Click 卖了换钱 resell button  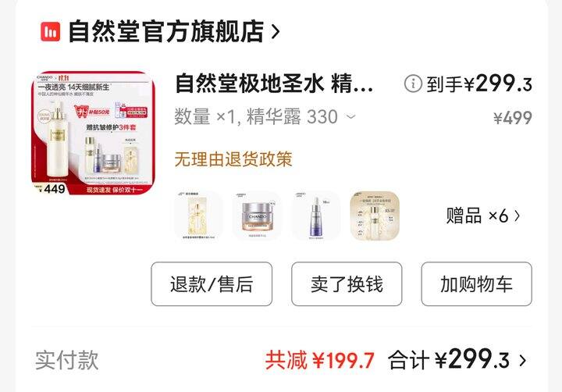pyautogui.click(x=347, y=284)
